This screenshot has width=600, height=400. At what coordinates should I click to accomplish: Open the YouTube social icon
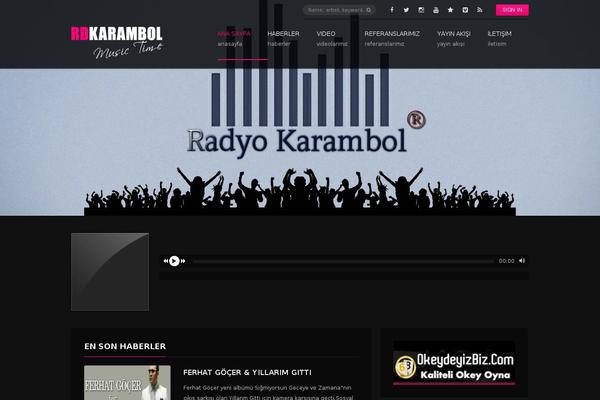coord(436,10)
